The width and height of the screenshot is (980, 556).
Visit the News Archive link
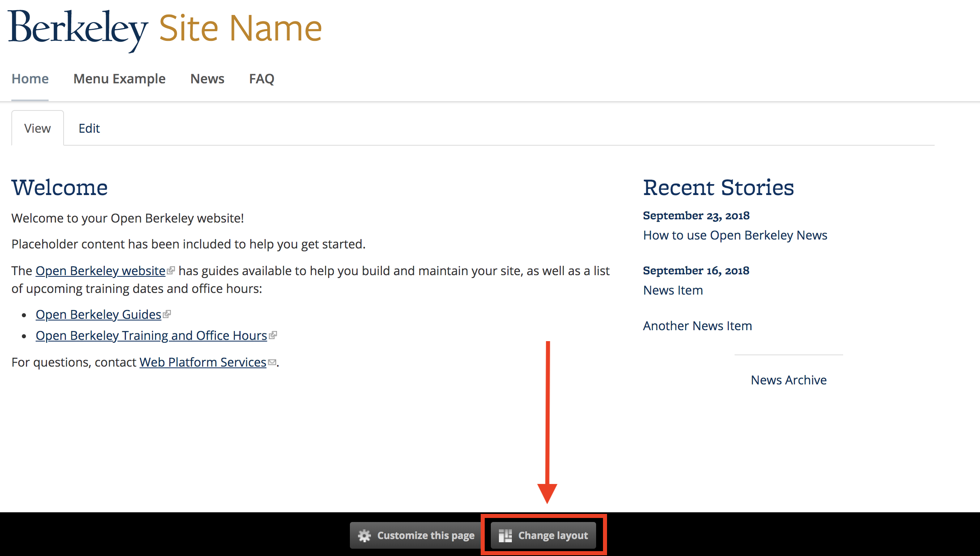tap(788, 380)
